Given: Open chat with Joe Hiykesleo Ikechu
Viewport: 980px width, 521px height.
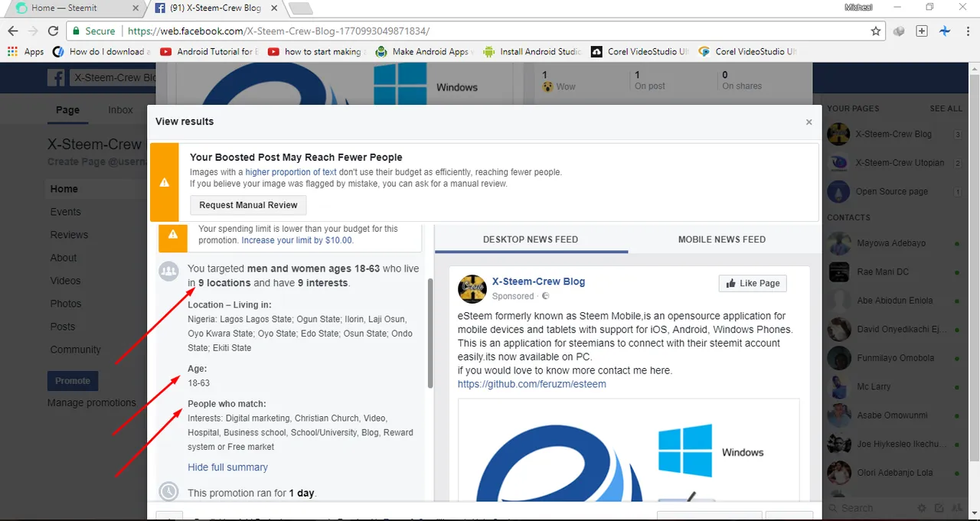Looking at the screenshot, I should [x=893, y=444].
